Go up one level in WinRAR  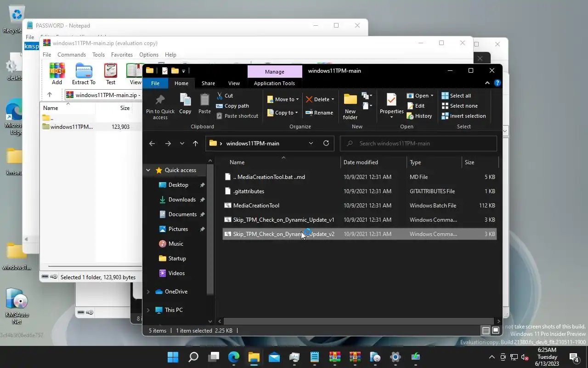tap(50, 95)
